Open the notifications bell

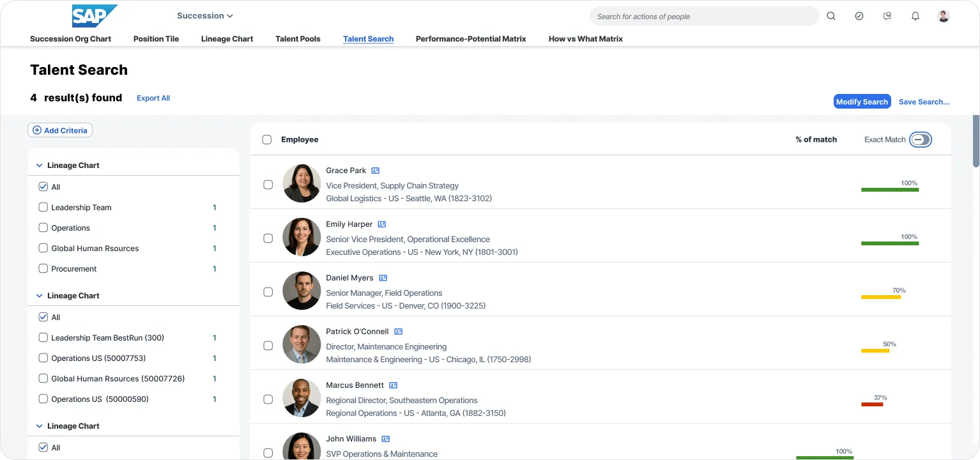coord(915,16)
